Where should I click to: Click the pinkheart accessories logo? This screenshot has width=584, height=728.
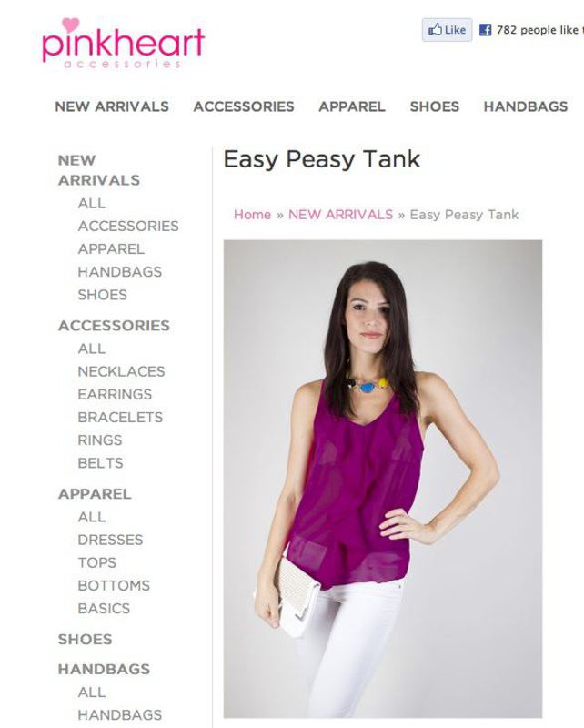(123, 43)
